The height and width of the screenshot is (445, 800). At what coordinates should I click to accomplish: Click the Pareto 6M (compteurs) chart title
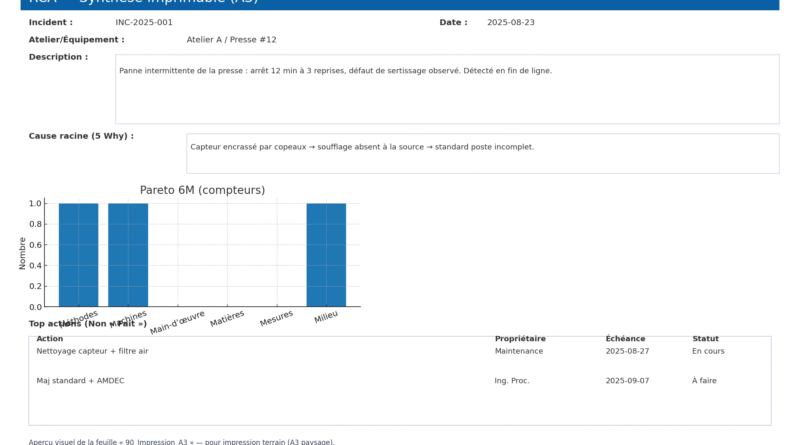202,190
